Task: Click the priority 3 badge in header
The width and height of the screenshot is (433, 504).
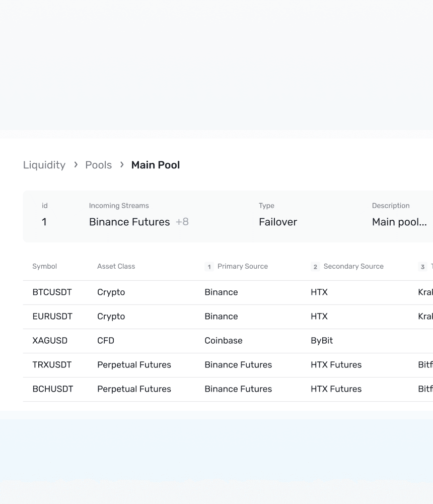Action: pos(422,267)
